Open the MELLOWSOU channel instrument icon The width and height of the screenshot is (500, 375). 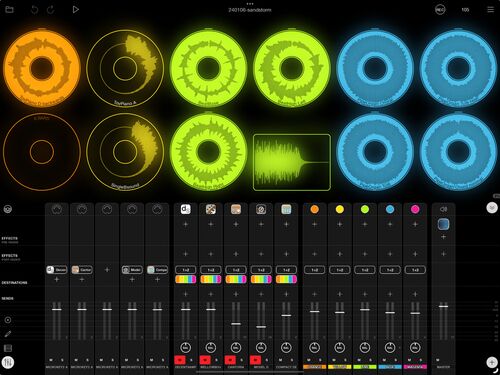211,209
